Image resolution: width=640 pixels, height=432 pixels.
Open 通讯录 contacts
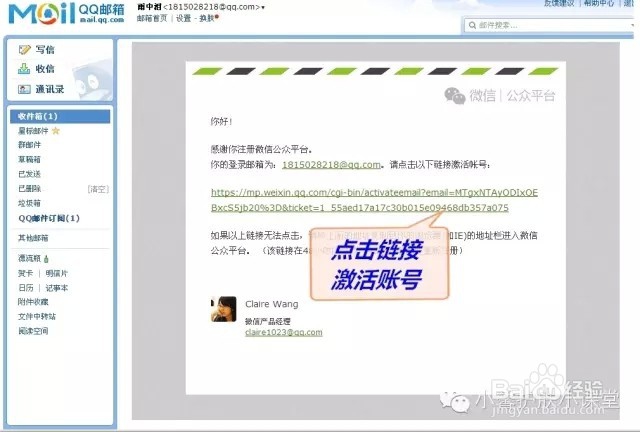(x=49, y=89)
